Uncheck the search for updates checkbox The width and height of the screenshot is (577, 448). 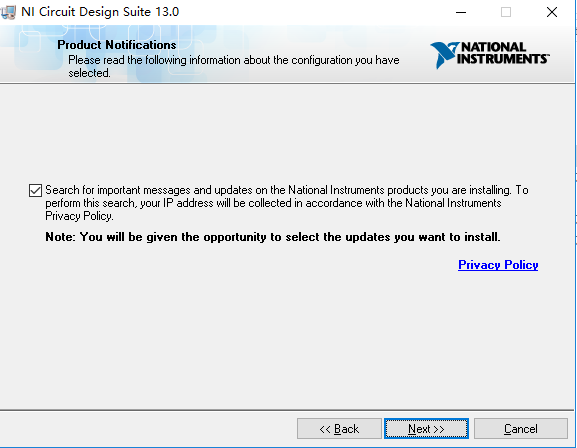pos(35,190)
